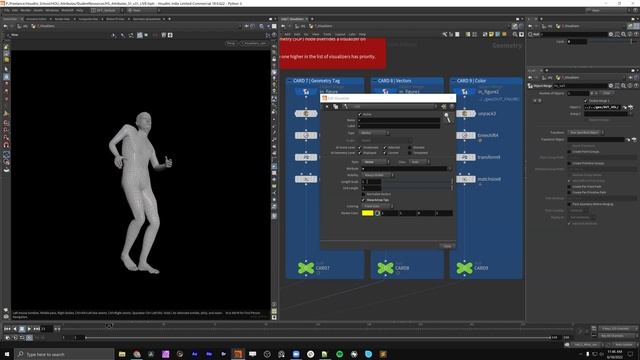Click the node chooser icon beside Object 1 field
Viewport: 640px width, 360px height.
click(631, 107)
